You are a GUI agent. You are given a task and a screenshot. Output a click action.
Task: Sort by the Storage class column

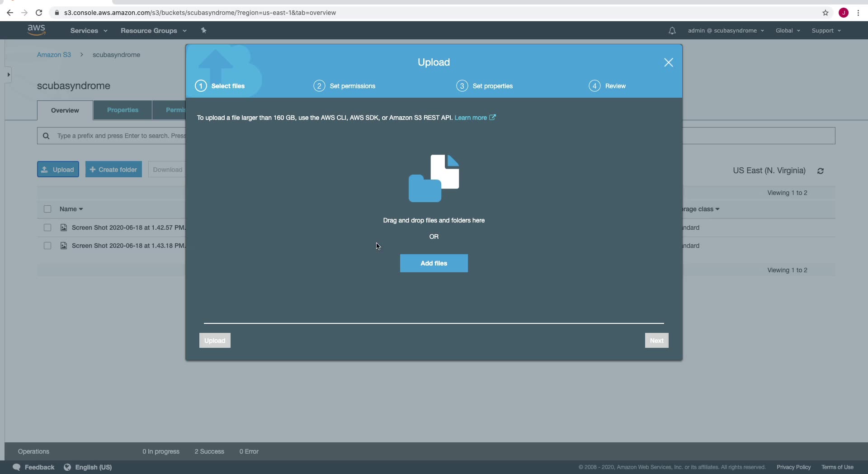coord(701,209)
